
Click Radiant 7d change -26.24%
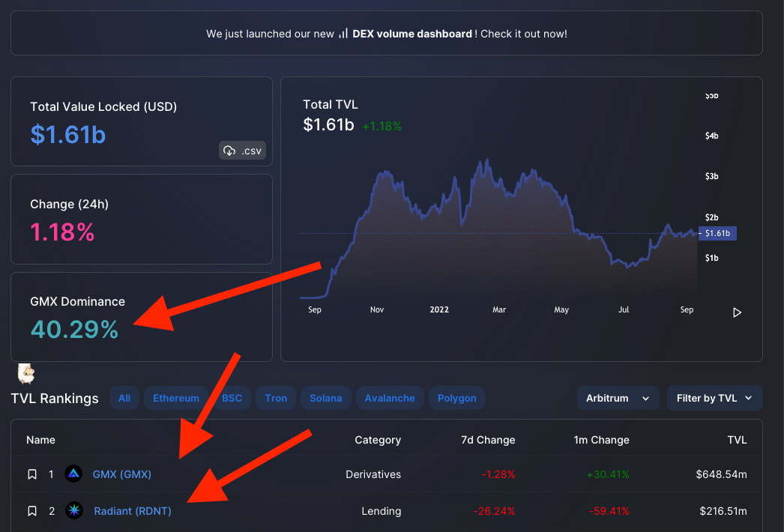494,511
